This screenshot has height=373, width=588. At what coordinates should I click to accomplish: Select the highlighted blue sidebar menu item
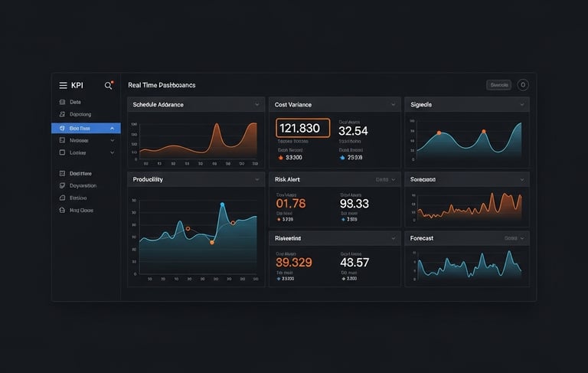pyautogui.click(x=86, y=129)
